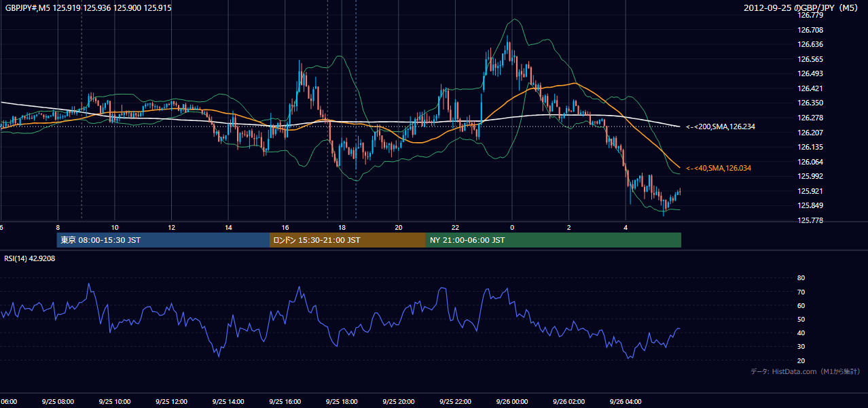Screen dimensions: 868x408
Task: Click the 126.278 price axis label
Action: click(x=809, y=118)
